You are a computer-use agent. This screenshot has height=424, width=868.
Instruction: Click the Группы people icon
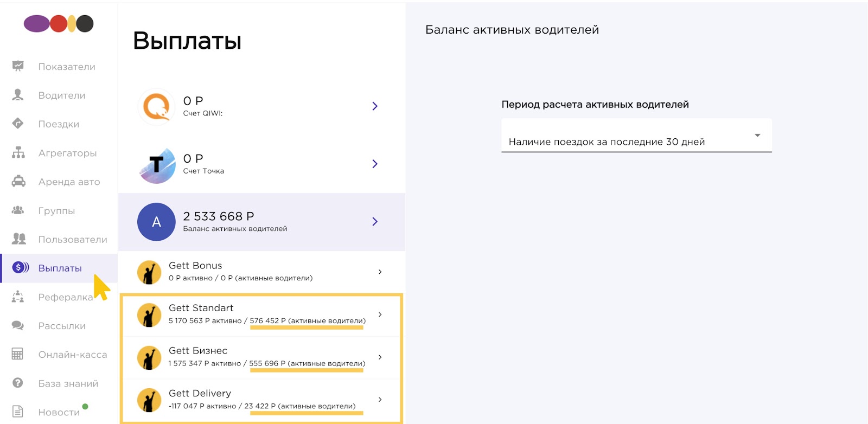pyautogui.click(x=18, y=210)
